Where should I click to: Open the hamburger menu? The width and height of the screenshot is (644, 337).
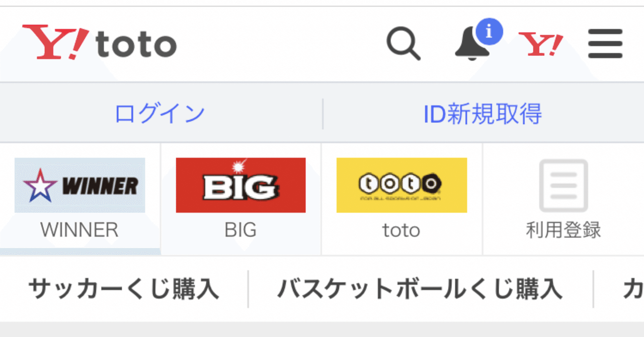(x=604, y=43)
